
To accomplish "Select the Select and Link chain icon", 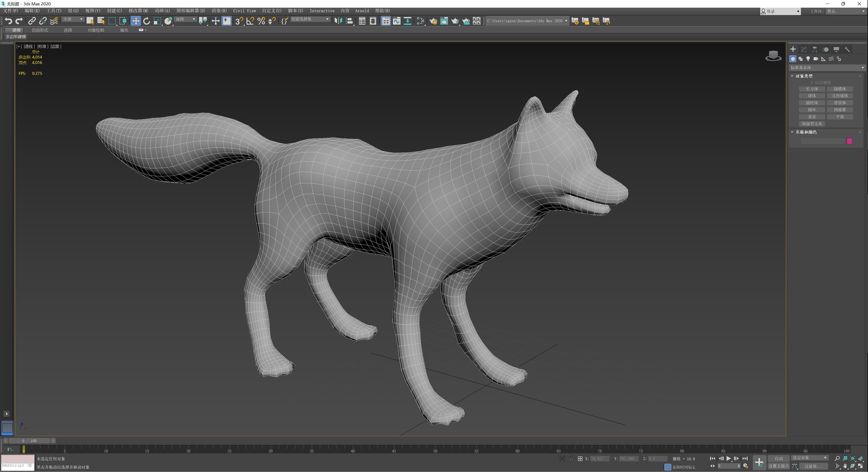I will point(32,21).
